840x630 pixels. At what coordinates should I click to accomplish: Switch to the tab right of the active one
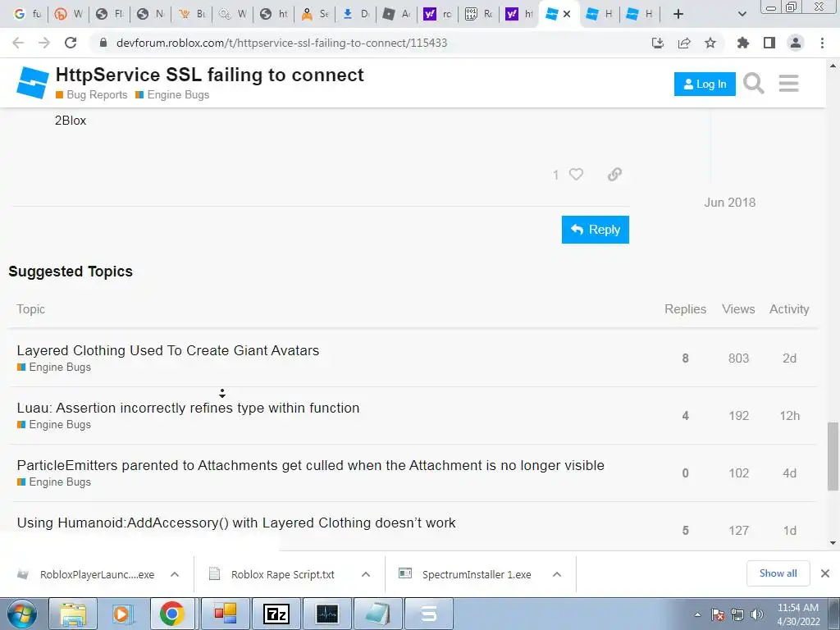pyautogui.click(x=599, y=14)
